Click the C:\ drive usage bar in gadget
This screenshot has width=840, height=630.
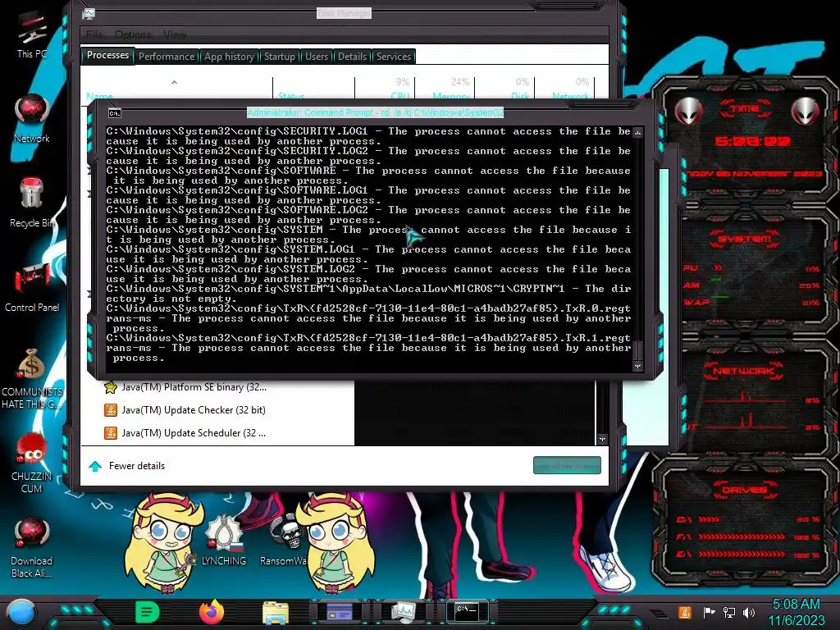click(710, 519)
